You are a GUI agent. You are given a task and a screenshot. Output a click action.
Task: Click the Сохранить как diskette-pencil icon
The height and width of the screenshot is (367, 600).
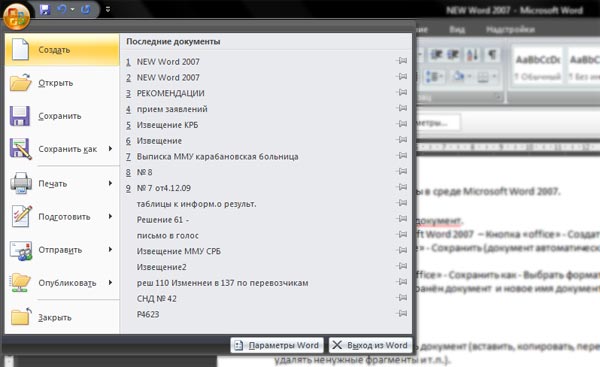pos(21,148)
